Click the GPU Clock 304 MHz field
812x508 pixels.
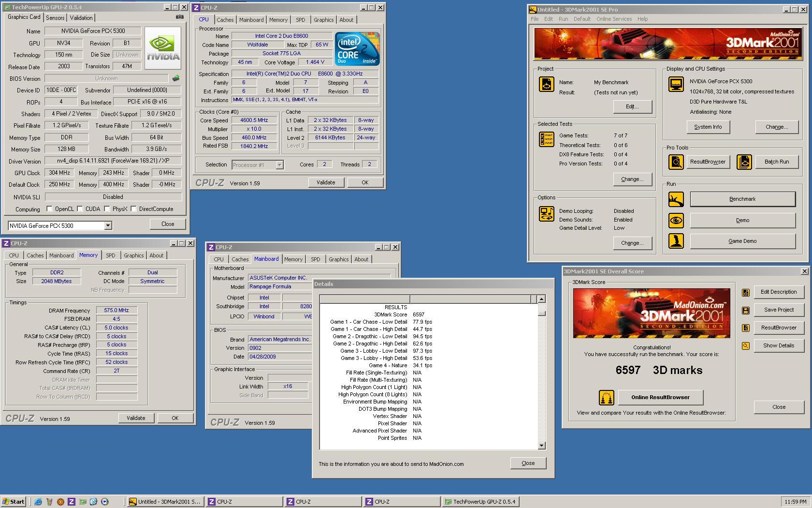[x=59, y=173]
